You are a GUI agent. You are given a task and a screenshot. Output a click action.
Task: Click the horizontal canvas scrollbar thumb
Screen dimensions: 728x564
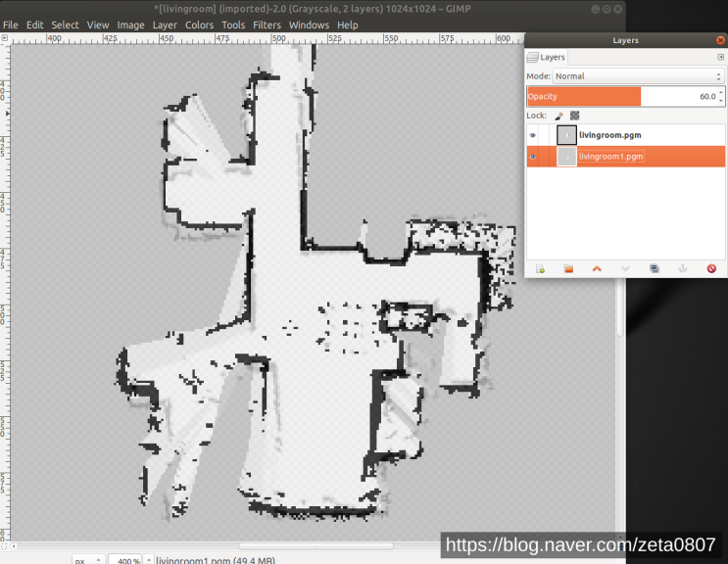click(315, 546)
